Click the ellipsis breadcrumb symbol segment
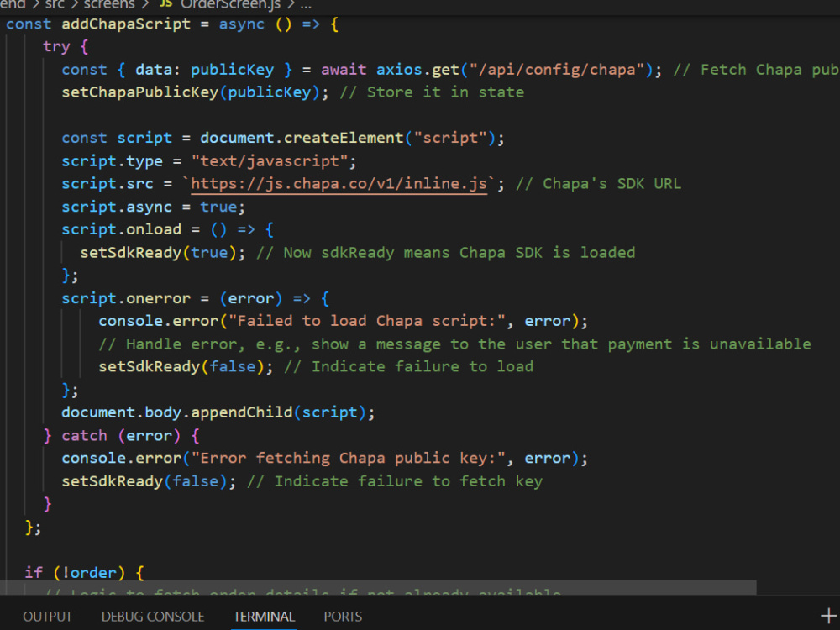Image resolution: width=840 pixels, height=630 pixels. tap(306, 5)
